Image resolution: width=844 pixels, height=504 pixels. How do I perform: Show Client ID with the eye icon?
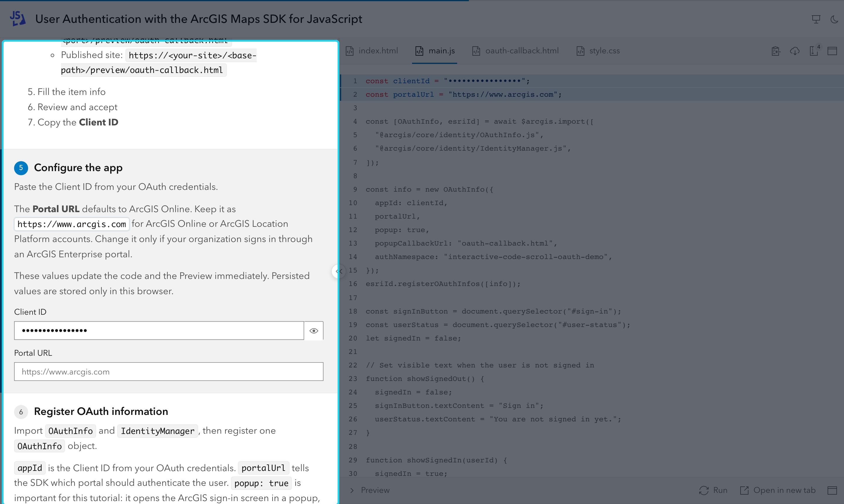pyautogui.click(x=314, y=331)
